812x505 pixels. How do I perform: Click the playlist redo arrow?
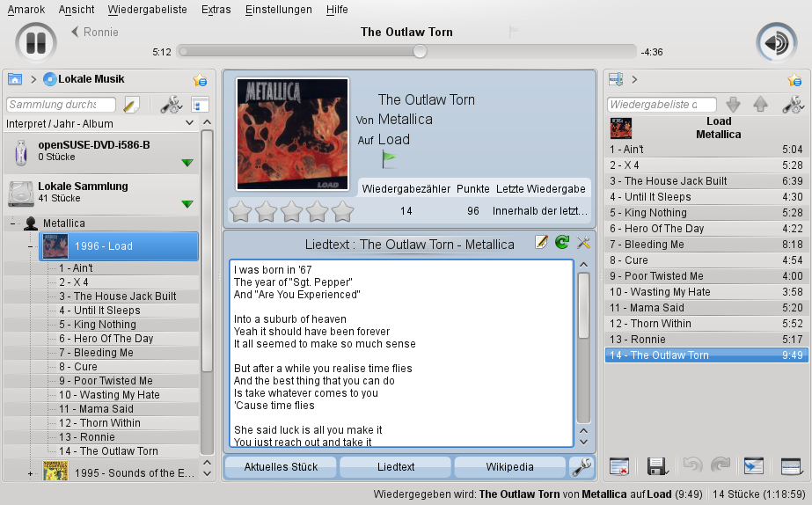pyautogui.click(x=721, y=465)
